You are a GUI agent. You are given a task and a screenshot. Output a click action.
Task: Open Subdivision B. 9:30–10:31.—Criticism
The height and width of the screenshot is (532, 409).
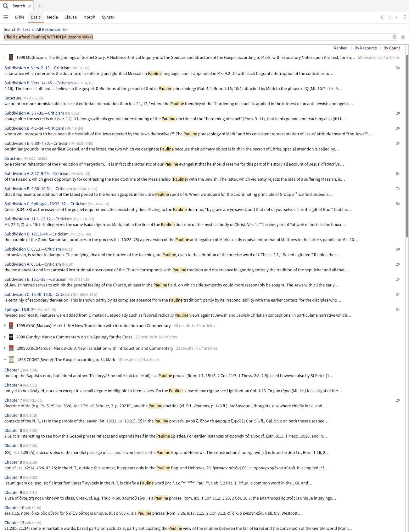38,189
